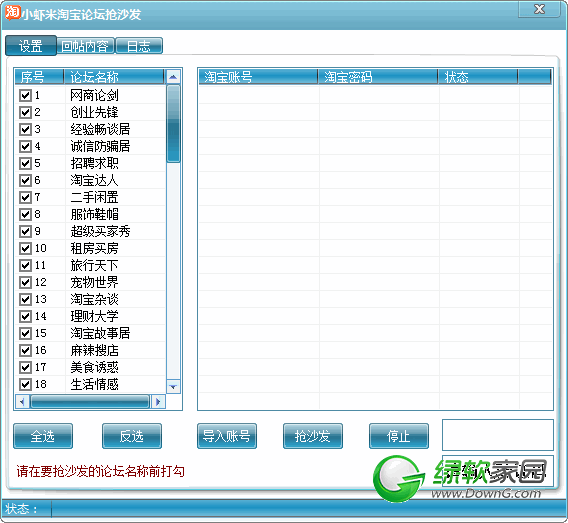Click scroll-up arrow of forum list

point(173,77)
